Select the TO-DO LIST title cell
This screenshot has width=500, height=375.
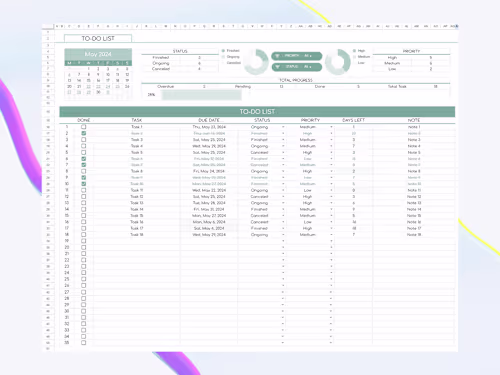point(98,38)
